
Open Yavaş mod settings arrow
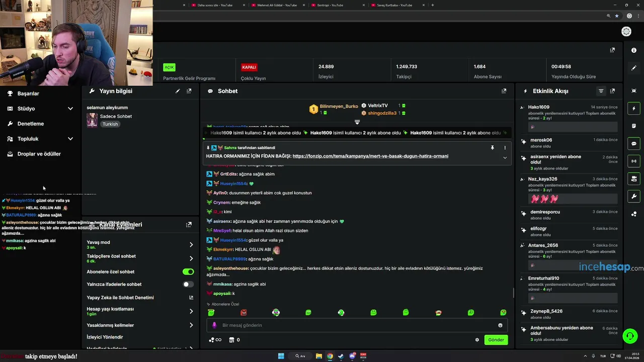tap(191, 244)
